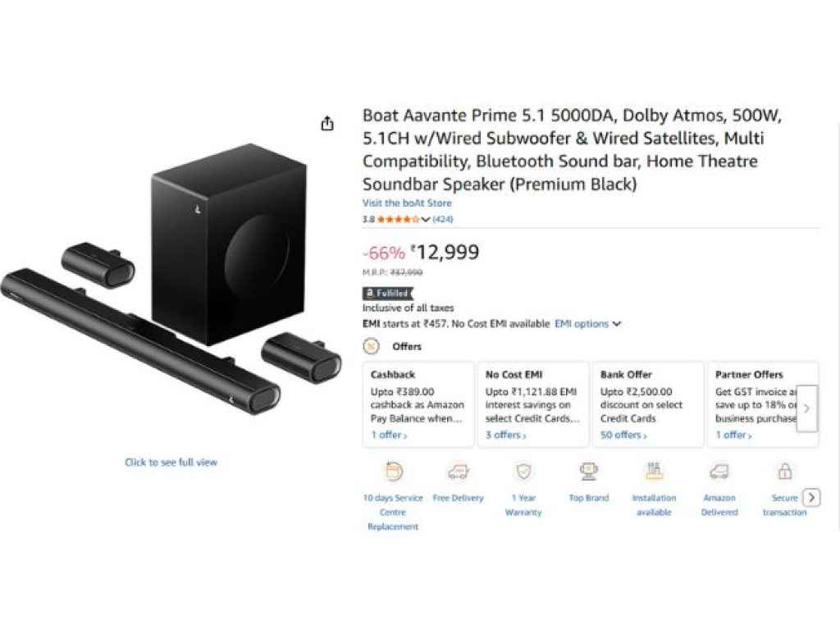Open the 3 offers link for No Cost EMI
The image size is (840, 620).
505,435
